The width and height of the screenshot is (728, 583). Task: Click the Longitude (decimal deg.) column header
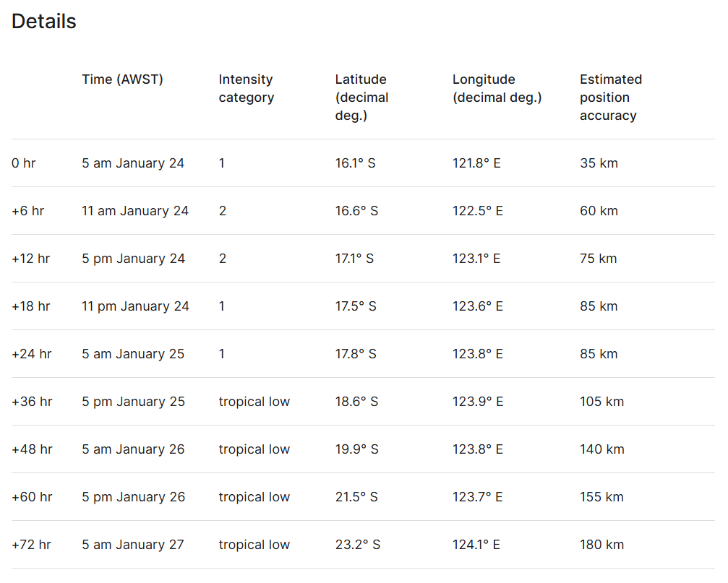(x=497, y=88)
